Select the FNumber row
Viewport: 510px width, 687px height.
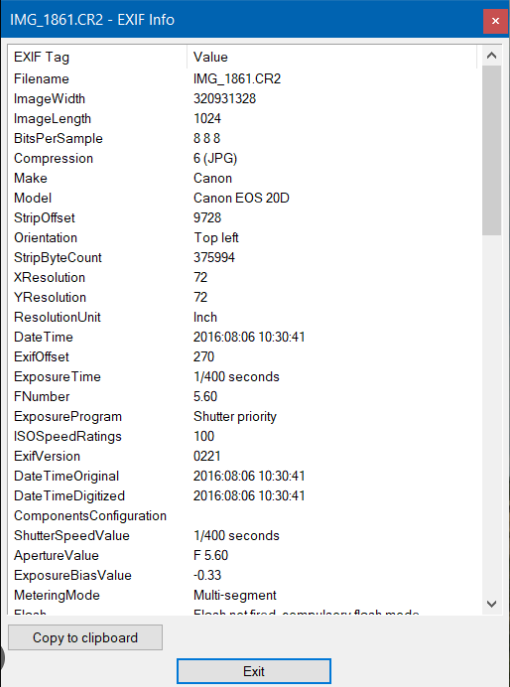click(x=243, y=397)
